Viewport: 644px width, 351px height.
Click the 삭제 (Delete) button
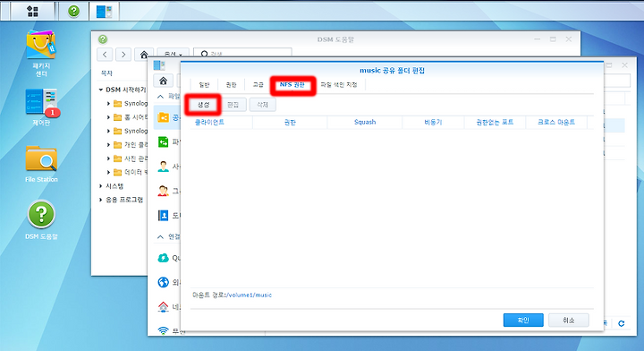point(262,105)
